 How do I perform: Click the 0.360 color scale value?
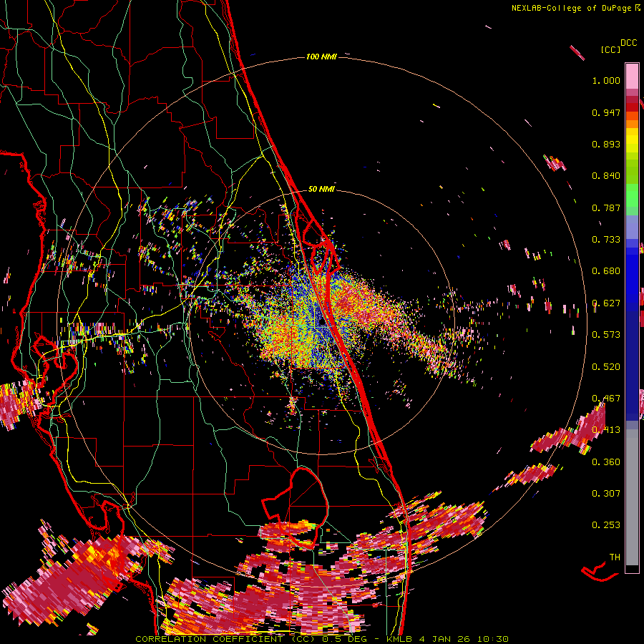606,462
